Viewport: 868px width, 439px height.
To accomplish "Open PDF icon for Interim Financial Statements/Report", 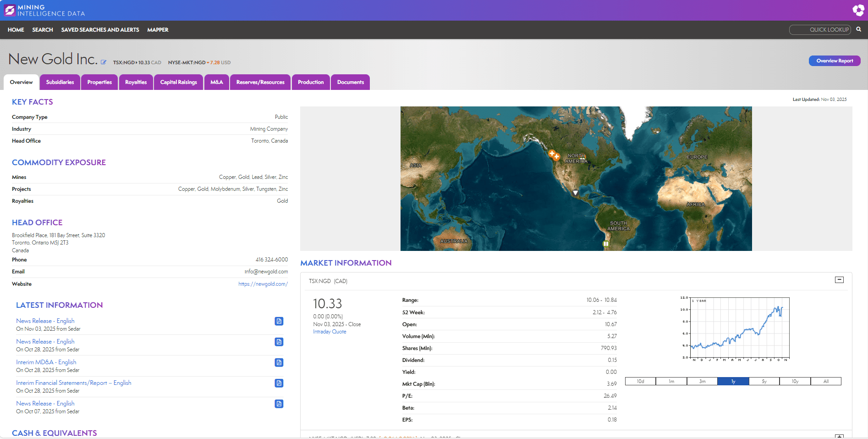I will point(279,383).
